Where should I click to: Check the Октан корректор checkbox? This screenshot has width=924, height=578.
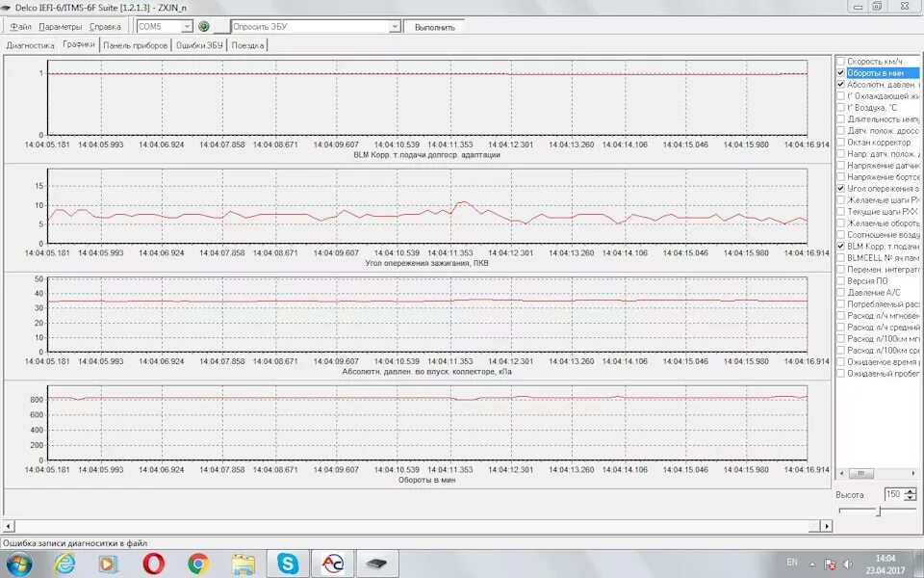[x=841, y=143]
